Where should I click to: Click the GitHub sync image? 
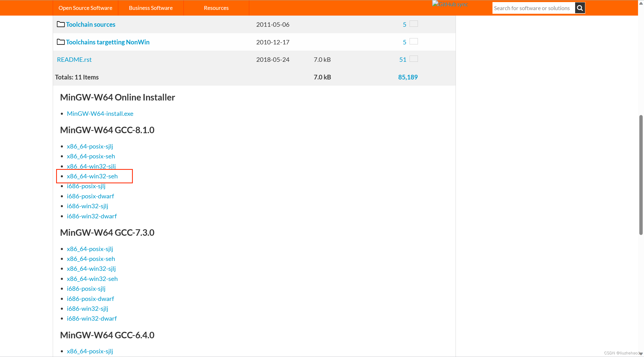pyautogui.click(x=450, y=4)
